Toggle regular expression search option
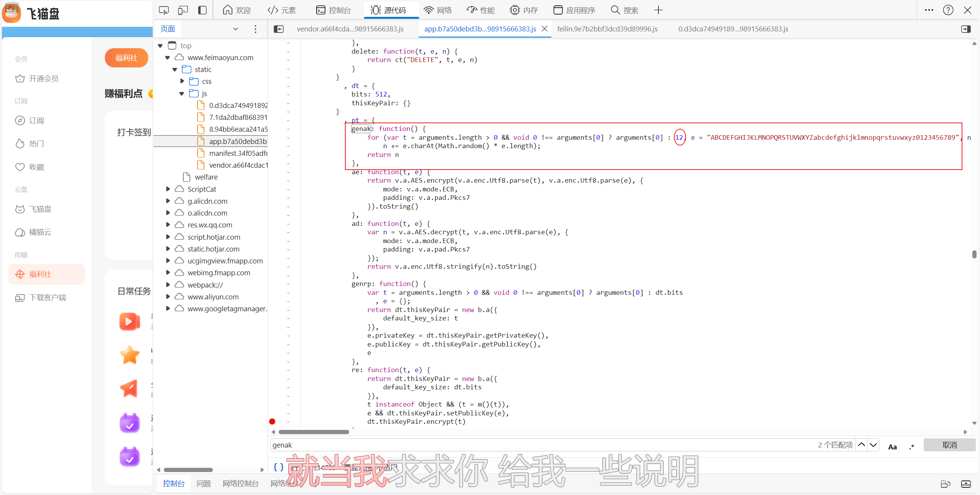 click(x=911, y=446)
